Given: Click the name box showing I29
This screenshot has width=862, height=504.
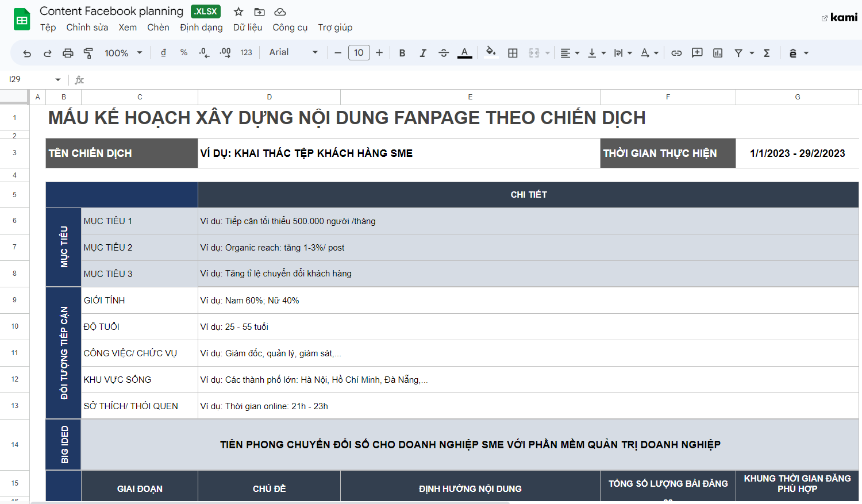Looking at the screenshot, I should (x=29, y=79).
